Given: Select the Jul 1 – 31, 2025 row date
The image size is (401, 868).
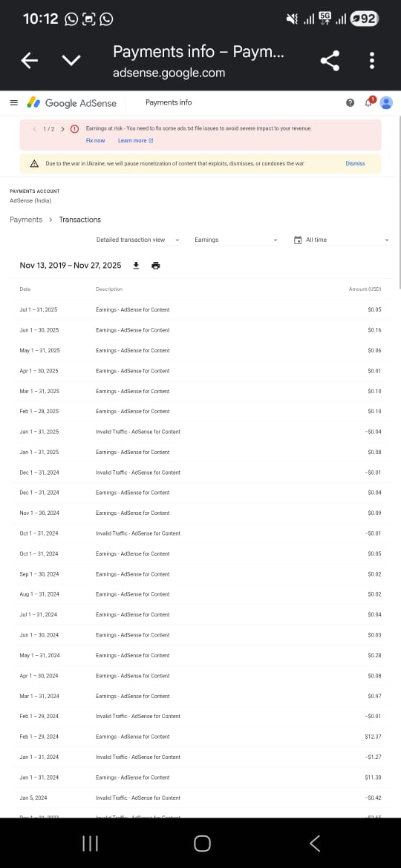Looking at the screenshot, I should click(x=38, y=309).
